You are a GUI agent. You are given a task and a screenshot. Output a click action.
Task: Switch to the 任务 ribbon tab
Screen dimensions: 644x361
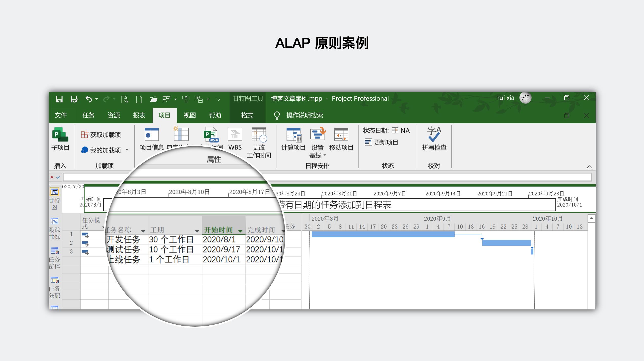coord(88,115)
